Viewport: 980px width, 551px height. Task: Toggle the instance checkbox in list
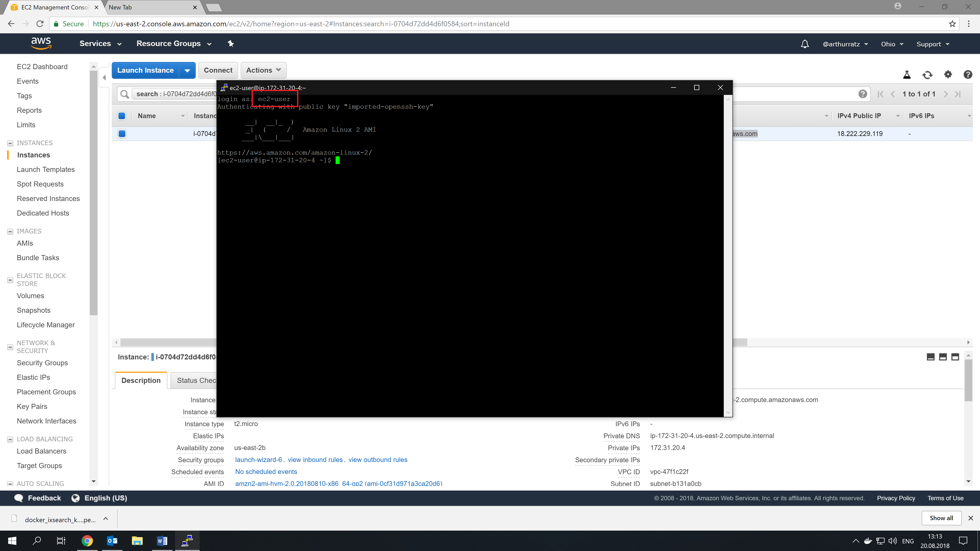coord(122,133)
